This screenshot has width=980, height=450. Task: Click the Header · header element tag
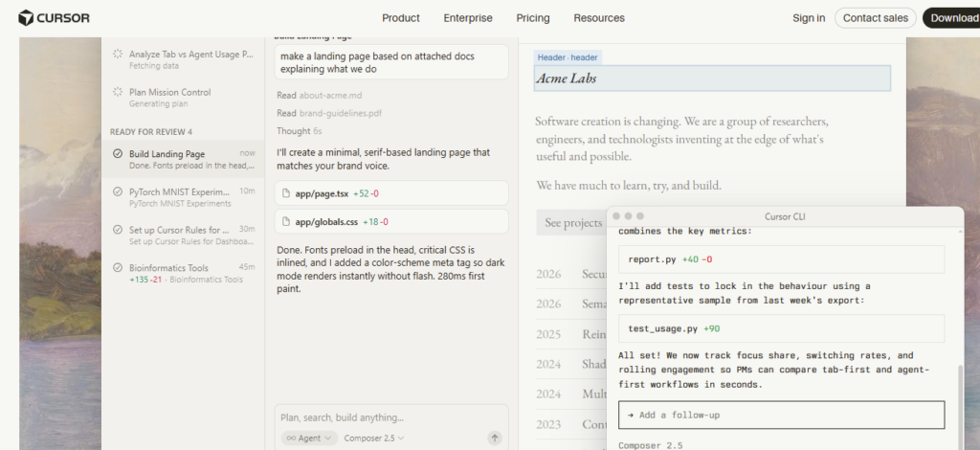pyautogui.click(x=568, y=57)
